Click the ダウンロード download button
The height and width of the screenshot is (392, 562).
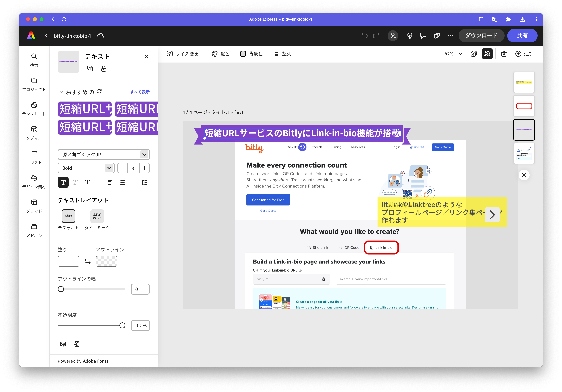481,36
